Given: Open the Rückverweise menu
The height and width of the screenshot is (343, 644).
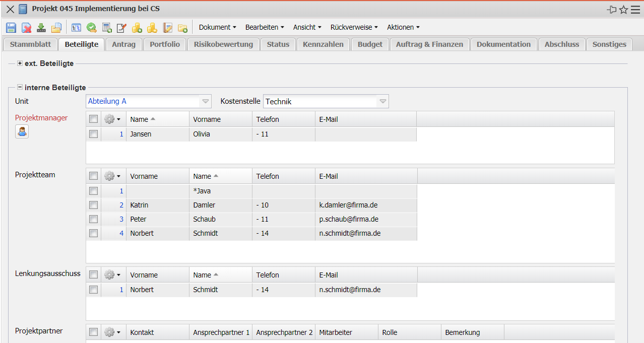Looking at the screenshot, I should [x=354, y=27].
